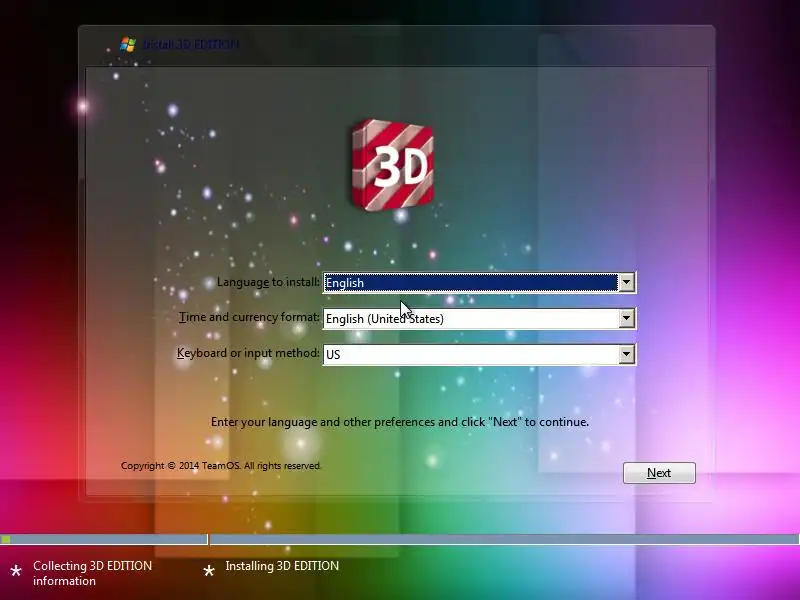The height and width of the screenshot is (600, 800).
Task: Click the Install 3D EDITION title text
Action: click(191, 44)
